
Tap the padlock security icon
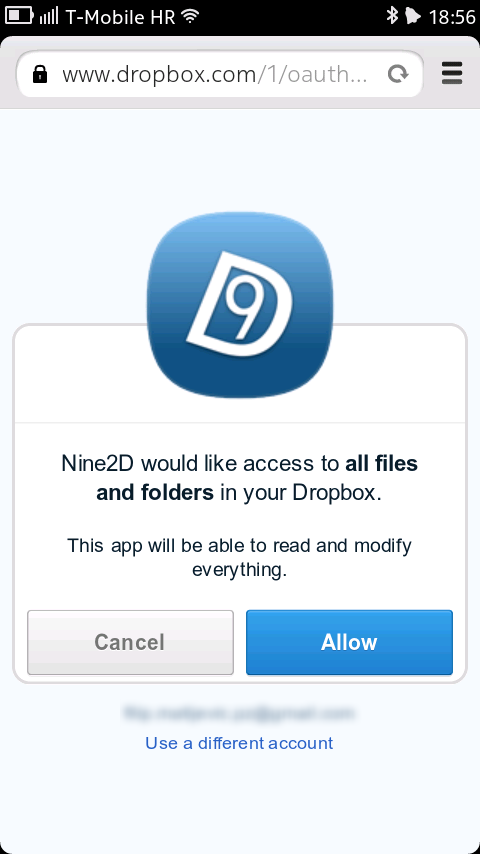pyautogui.click(x=40, y=74)
